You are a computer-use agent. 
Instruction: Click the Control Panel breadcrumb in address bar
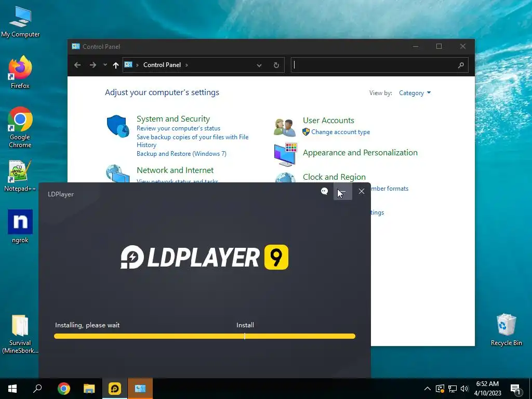coord(162,65)
